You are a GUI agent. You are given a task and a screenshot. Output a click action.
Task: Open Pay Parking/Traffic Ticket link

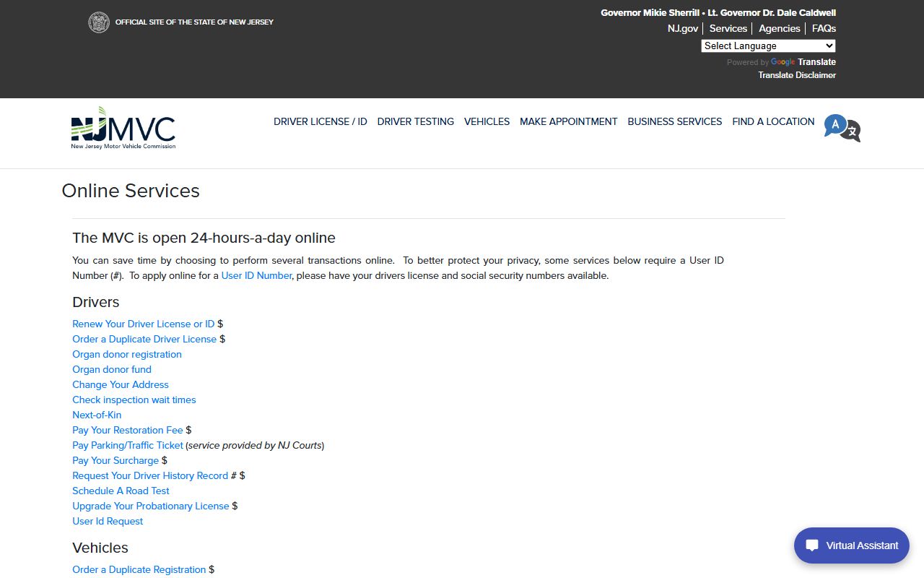point(128,445)
